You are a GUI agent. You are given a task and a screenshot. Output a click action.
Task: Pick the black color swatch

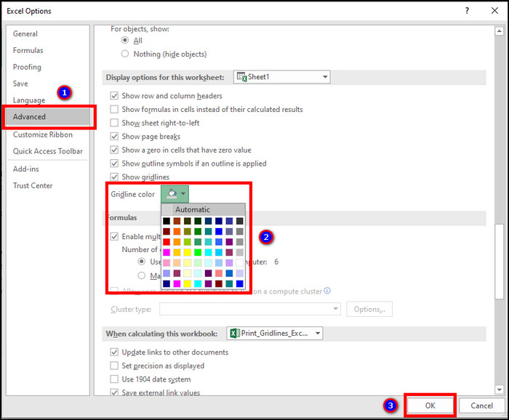pos(167,221)
